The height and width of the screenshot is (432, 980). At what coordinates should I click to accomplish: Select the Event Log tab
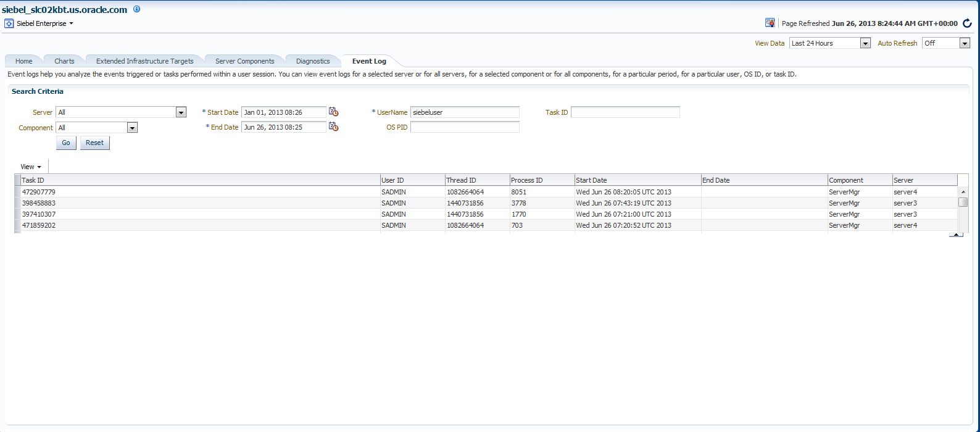coord(369,61)
